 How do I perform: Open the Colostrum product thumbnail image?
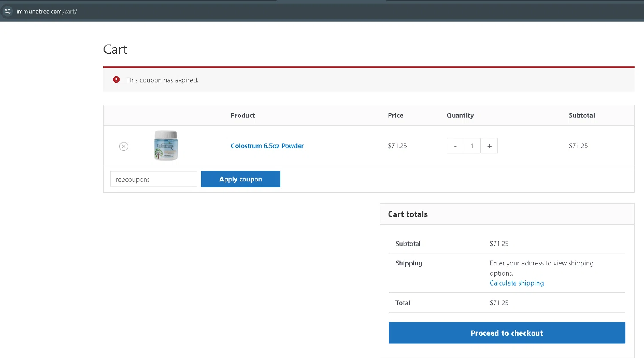point(166,146)
